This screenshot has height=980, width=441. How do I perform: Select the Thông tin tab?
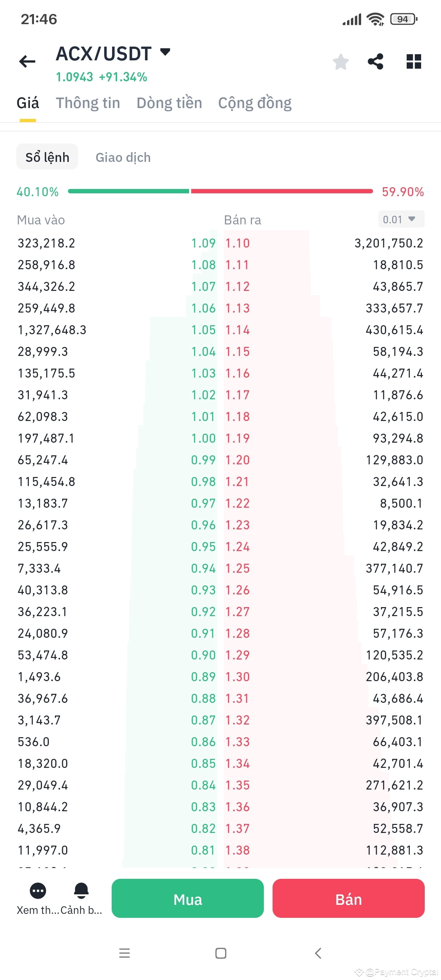click(x=88, y=103)
